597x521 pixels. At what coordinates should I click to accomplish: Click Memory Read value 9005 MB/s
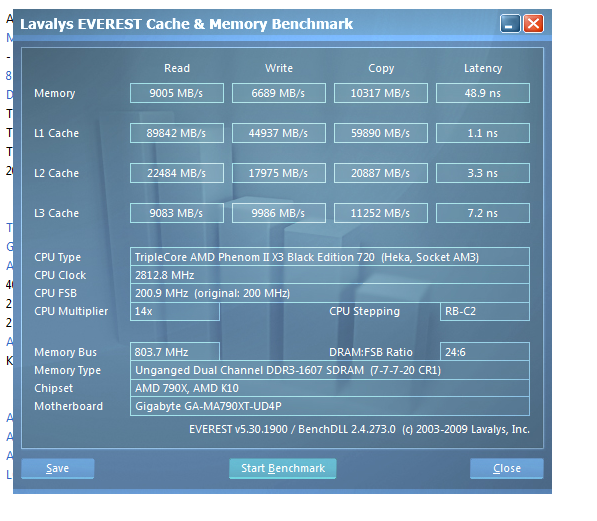coord(177,93)
